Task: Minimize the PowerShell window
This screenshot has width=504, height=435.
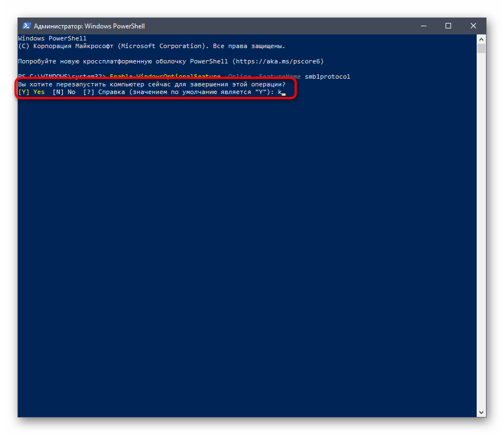Action: [x=424, y=26]
